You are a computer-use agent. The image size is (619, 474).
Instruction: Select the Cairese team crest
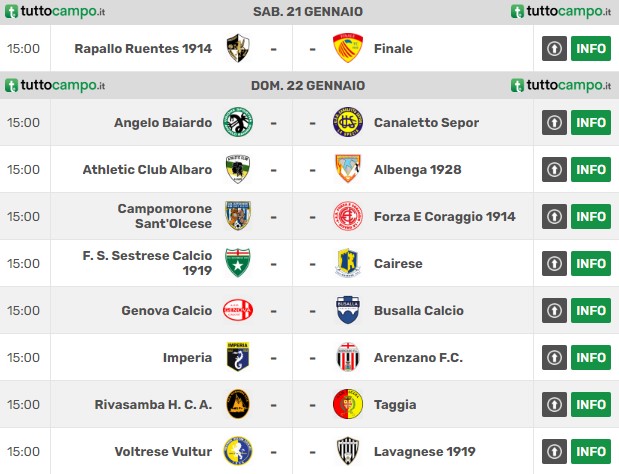[x=347, y=263]
